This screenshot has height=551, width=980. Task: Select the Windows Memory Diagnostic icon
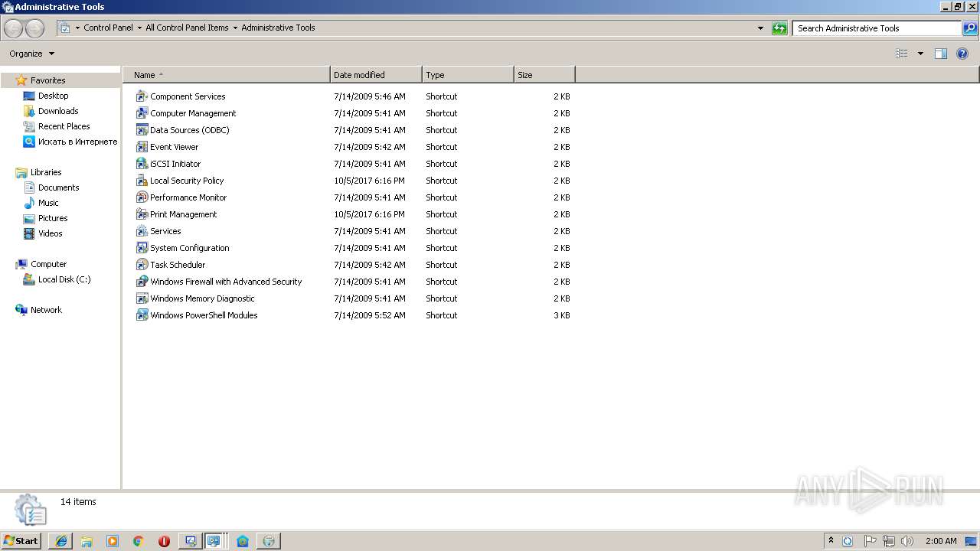(142, 298)
